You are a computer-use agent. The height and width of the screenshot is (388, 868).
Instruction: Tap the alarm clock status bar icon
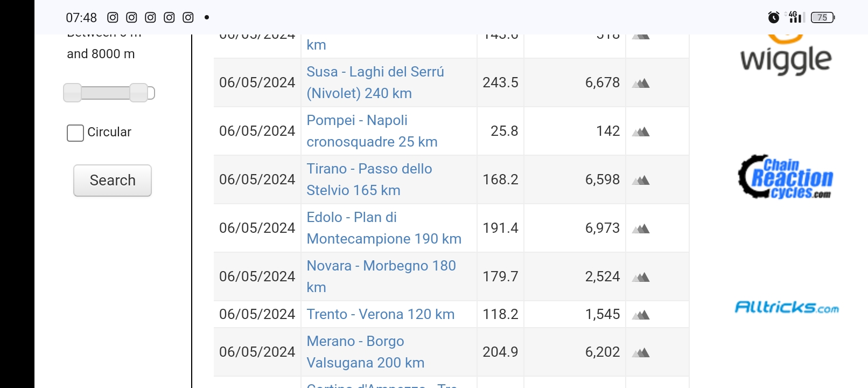tap(773, 17)
